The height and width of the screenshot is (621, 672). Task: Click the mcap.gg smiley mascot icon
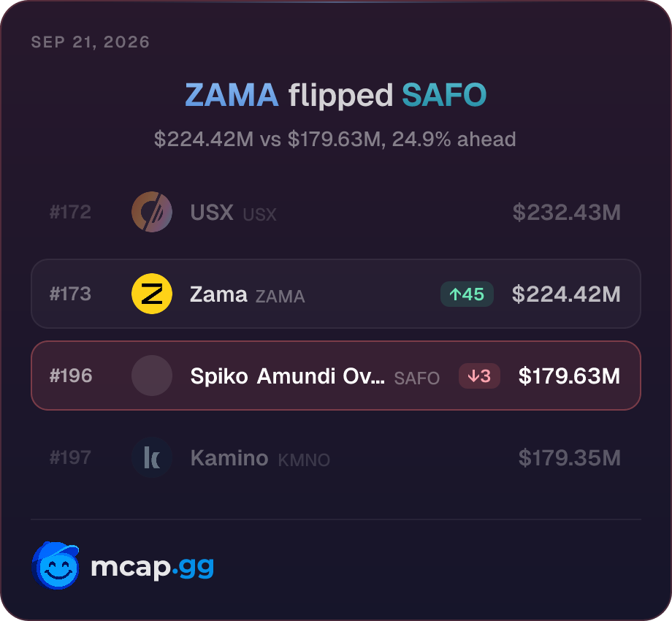(56, 565)
